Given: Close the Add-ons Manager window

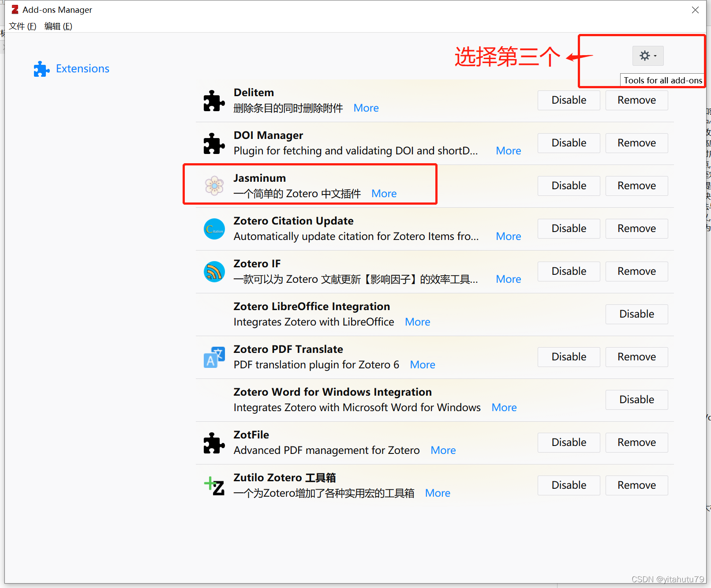Looking at the screenshot, I should (695, 10).
